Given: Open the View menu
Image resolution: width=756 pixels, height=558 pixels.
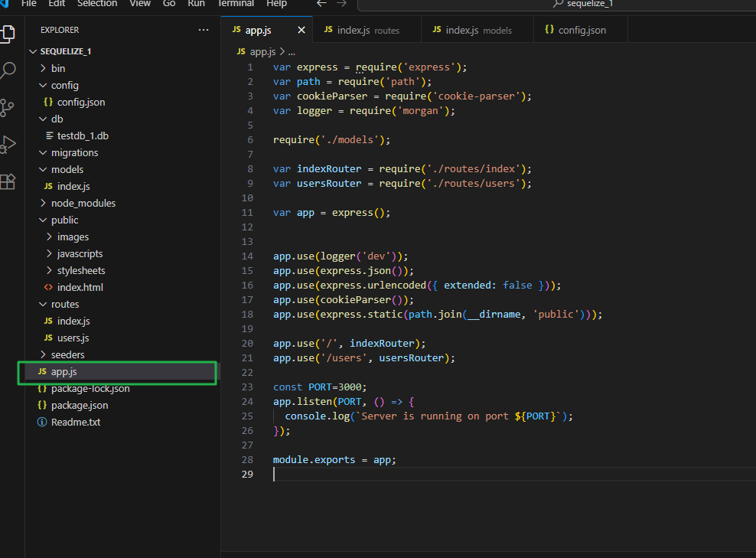Looking at the screenshot, I should coord(140,4).
